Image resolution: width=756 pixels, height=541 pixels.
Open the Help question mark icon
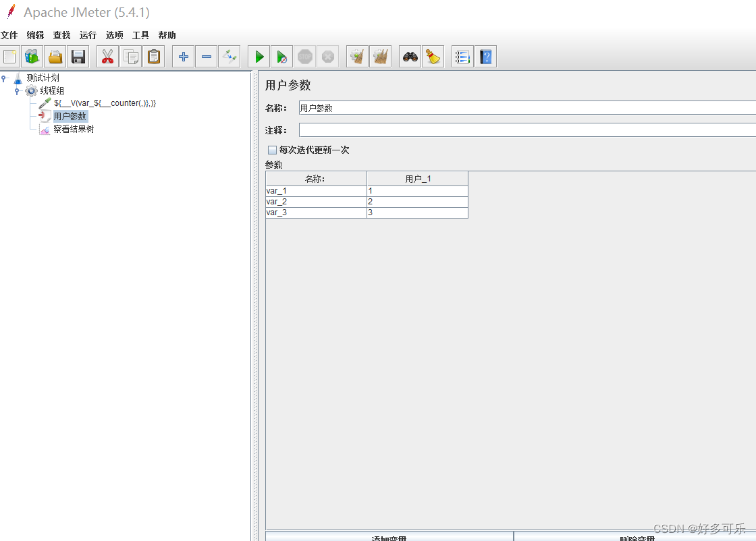click(x=486, y=57)
